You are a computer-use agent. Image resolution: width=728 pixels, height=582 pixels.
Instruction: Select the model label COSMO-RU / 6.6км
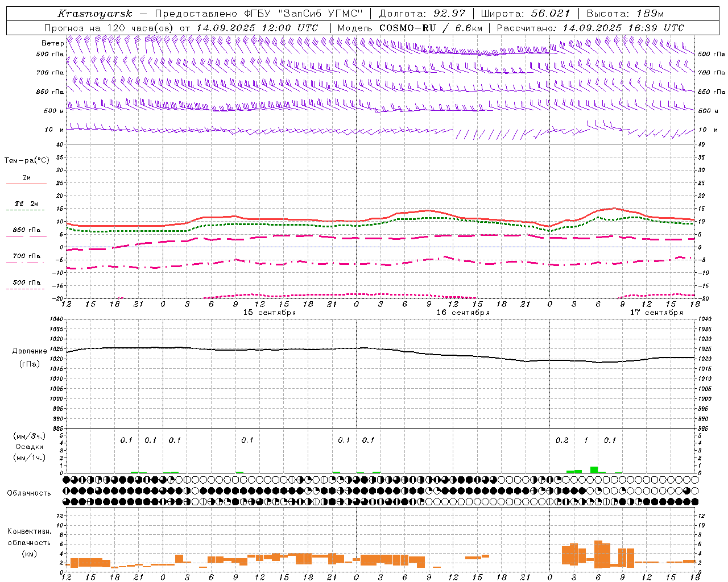click(431, 28)
